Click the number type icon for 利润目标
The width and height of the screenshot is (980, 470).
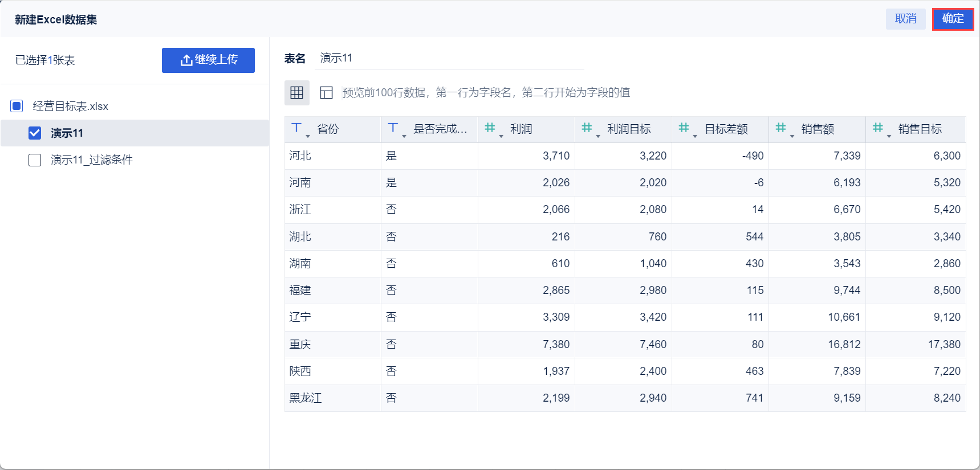(587, 129)
